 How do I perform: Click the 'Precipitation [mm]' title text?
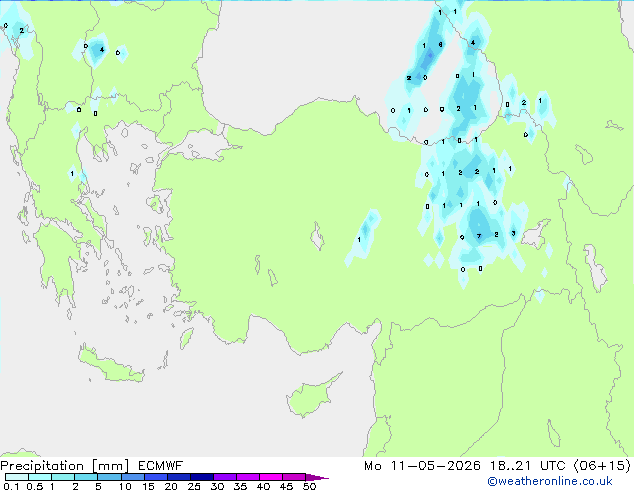(x=65, y=466)
